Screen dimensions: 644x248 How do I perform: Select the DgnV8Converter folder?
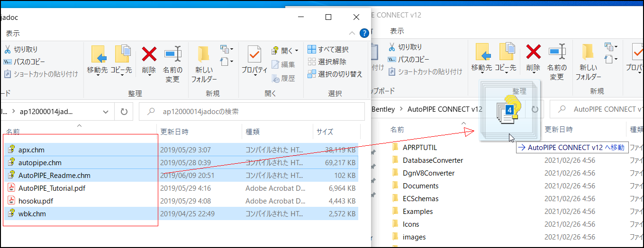[429, 173]
